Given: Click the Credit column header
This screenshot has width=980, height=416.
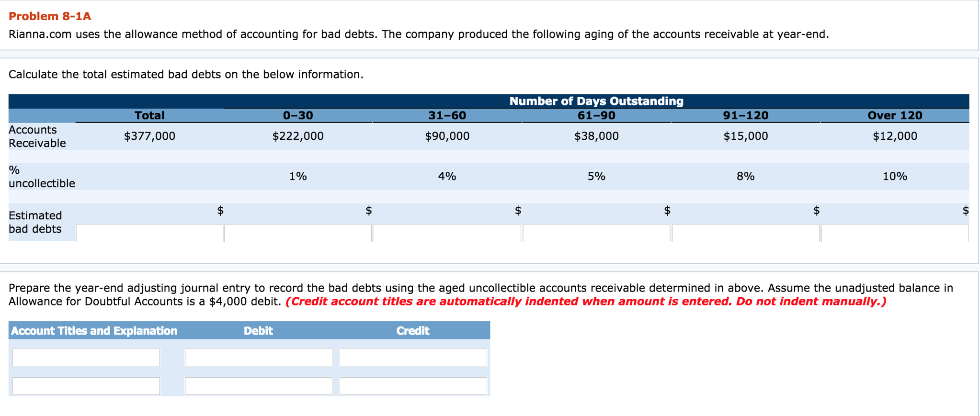Looking at the screenshot, I should tap(413, 331).
